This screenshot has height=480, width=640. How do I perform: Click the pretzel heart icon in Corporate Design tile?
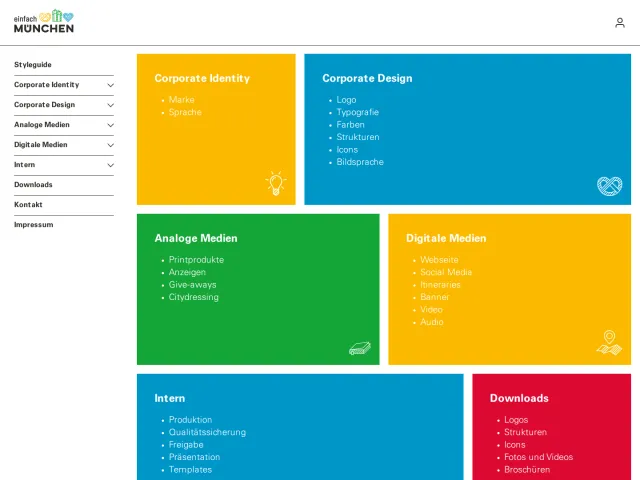tap(609, 186)
